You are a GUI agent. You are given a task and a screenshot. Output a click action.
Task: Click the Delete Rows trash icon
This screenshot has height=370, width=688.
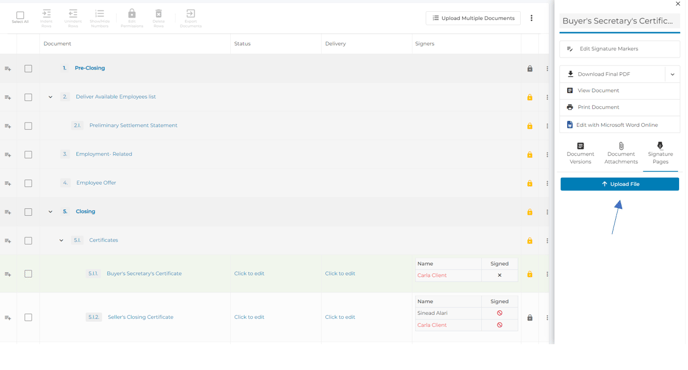point(158,14)
